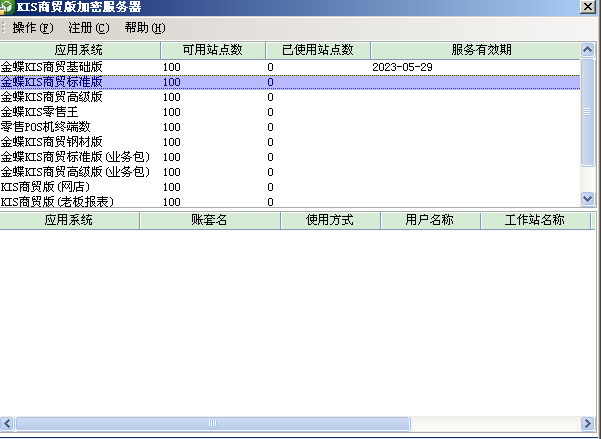
Task: Click the 工作站名称 column header
Action: 535,220
